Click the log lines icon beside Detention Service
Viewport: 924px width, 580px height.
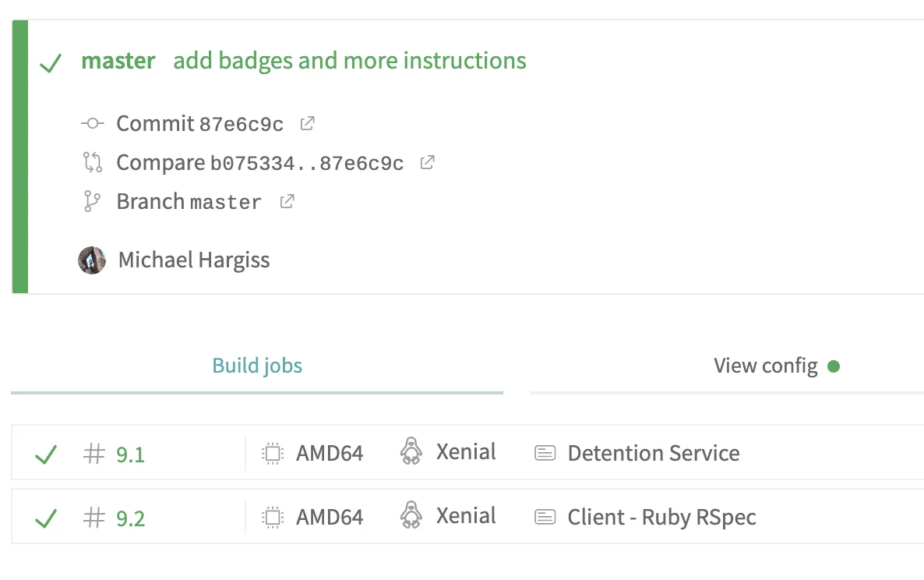tap(545, 453)
